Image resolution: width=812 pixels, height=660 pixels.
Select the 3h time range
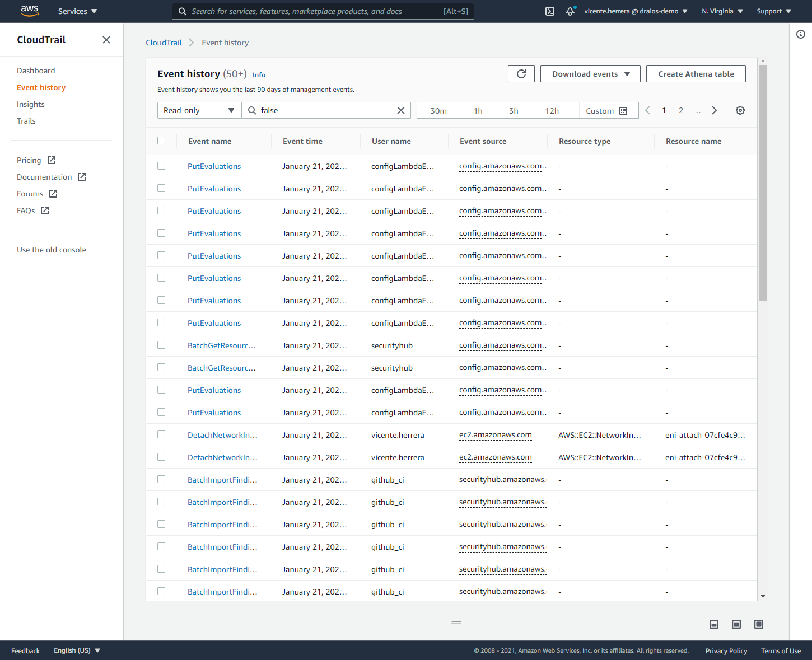(514, 111)
